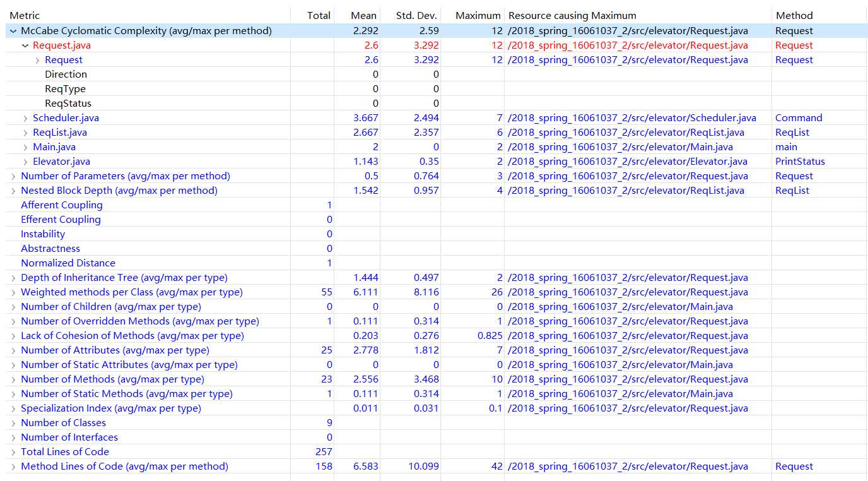
Task: Click the main method cell
Action: coord(786,147)
